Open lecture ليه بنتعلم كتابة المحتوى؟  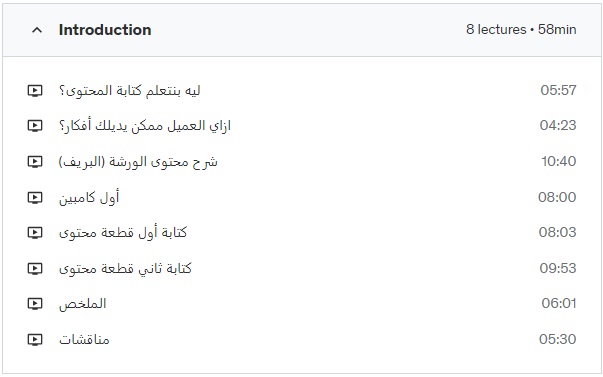point(130,91)
